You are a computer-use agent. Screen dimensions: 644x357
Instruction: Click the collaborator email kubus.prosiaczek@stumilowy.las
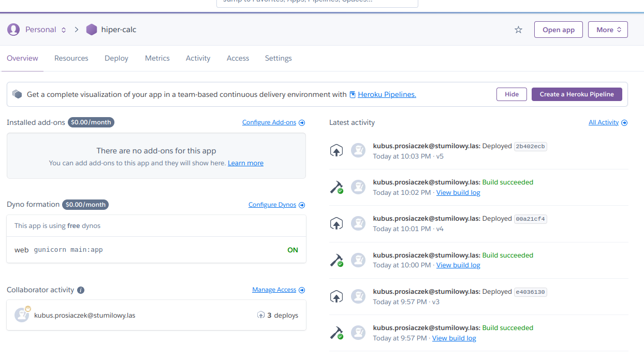(85, 315)
